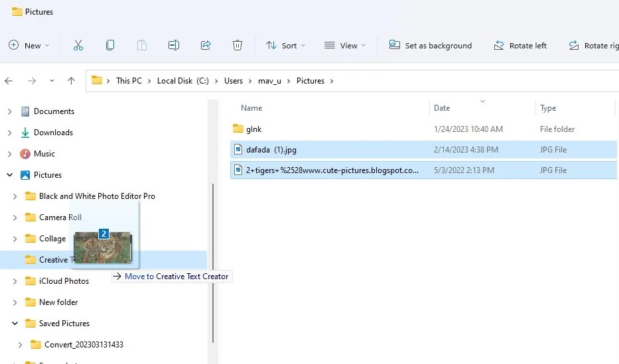
Task: Select the dafada (1).jpg file
Action: pos(423,149)
